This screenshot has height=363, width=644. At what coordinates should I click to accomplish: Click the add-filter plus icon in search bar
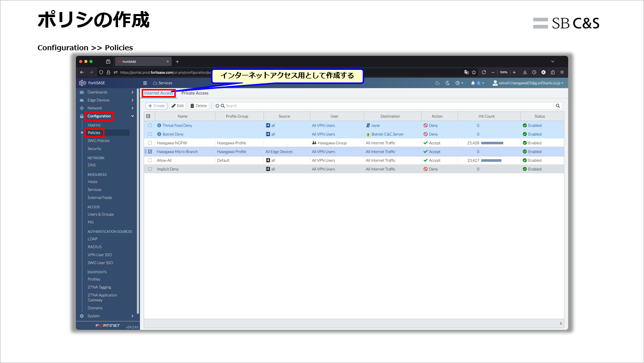click(218, 106)
